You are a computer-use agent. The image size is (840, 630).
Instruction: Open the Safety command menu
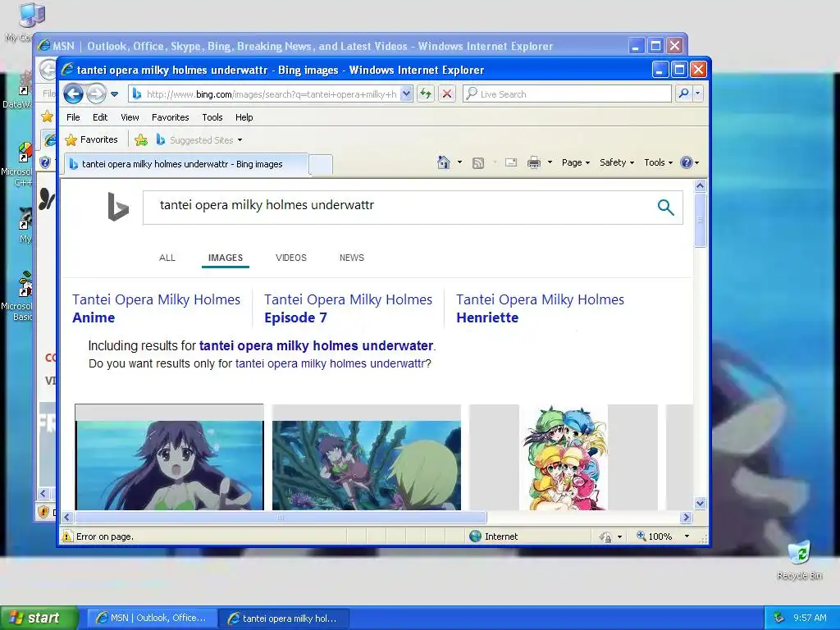[617, 162]
